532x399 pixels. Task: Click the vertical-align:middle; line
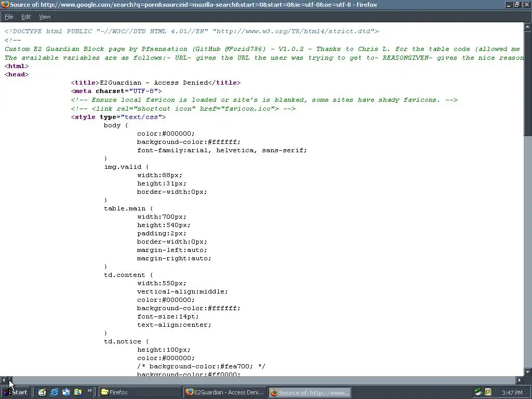182,291
